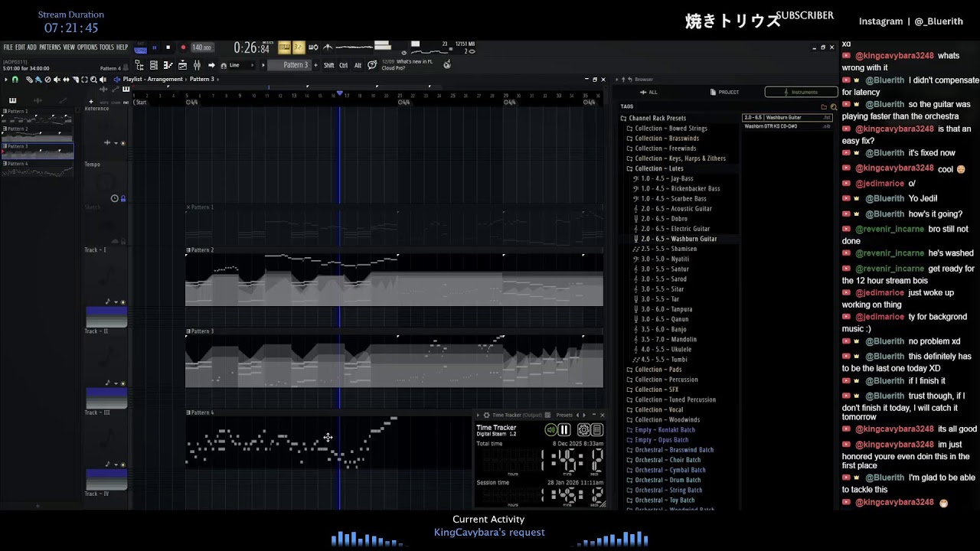The width and height of the screenshot is (980, 551).
Task: Expand Collection ~ Pads folder
Action: pos(654,370)
